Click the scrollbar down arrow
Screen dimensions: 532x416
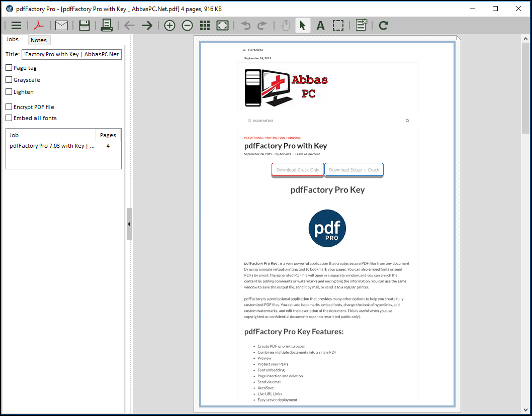[x=525, y=410]
